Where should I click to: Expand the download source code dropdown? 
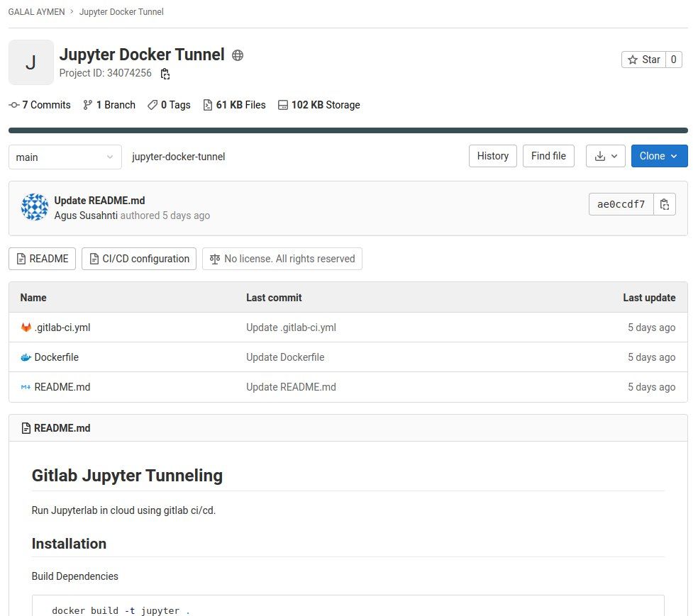pyautogui.click(x=605, y=156)
